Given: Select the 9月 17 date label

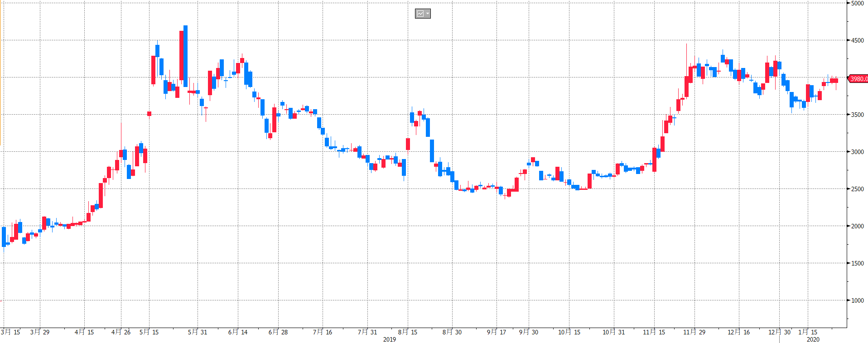Looking at the screenshot, I should pyautogui.click(x=497, y=332).
